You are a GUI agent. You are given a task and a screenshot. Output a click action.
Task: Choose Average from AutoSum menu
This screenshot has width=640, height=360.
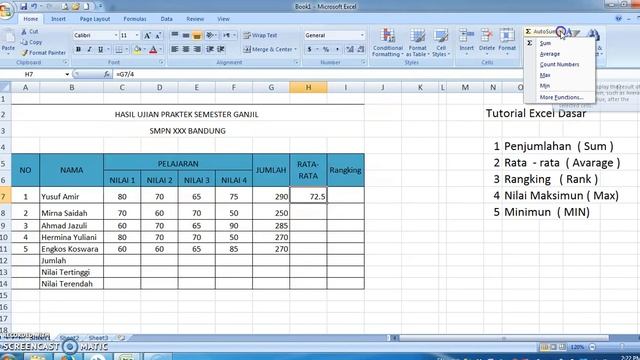tap(549, 54)
